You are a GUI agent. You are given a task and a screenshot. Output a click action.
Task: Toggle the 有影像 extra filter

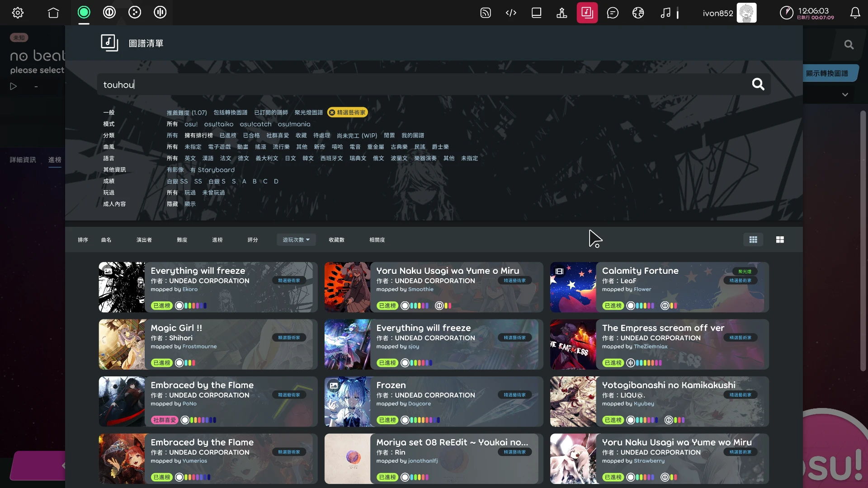tap(175, 170)
